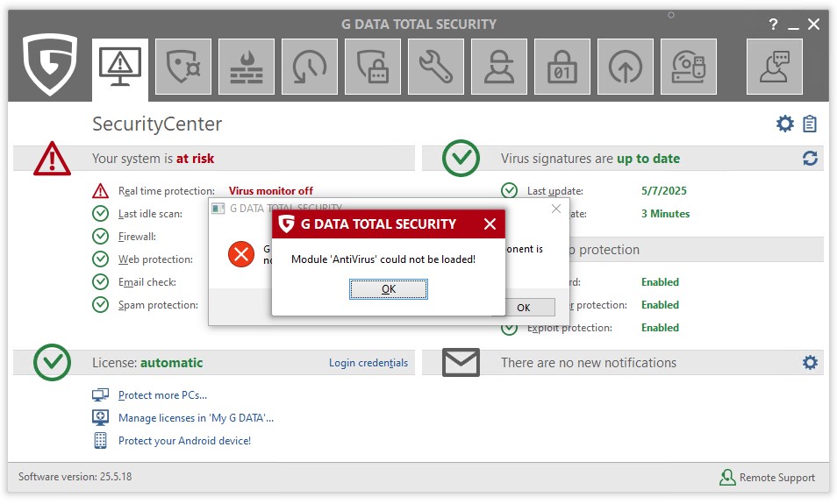Select Email check label
837x504 pixels.
(147, 282)
